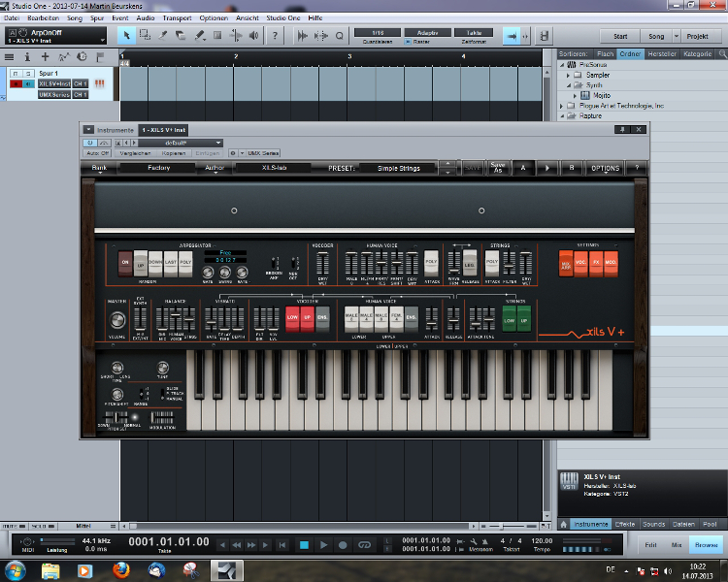Viewport: 728px width, 582px height.
Task: Select the Split tool
Action: click(x=163, y=36)
